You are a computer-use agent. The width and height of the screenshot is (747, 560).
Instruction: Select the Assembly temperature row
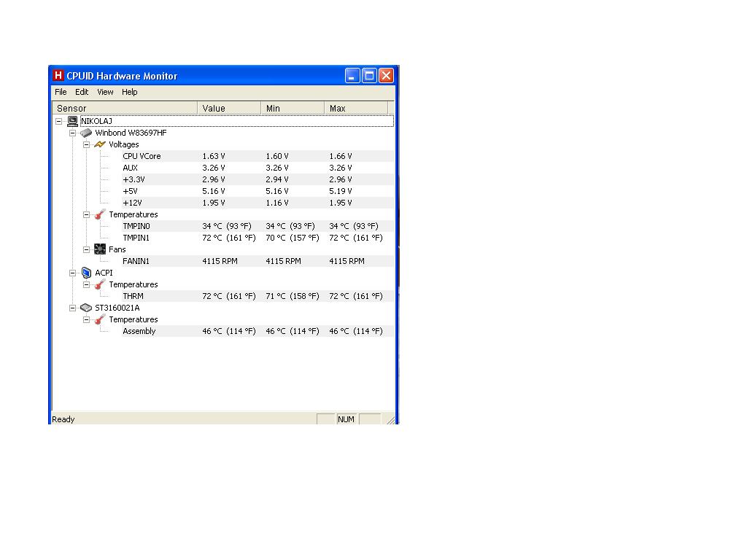[x=258, y=331]
